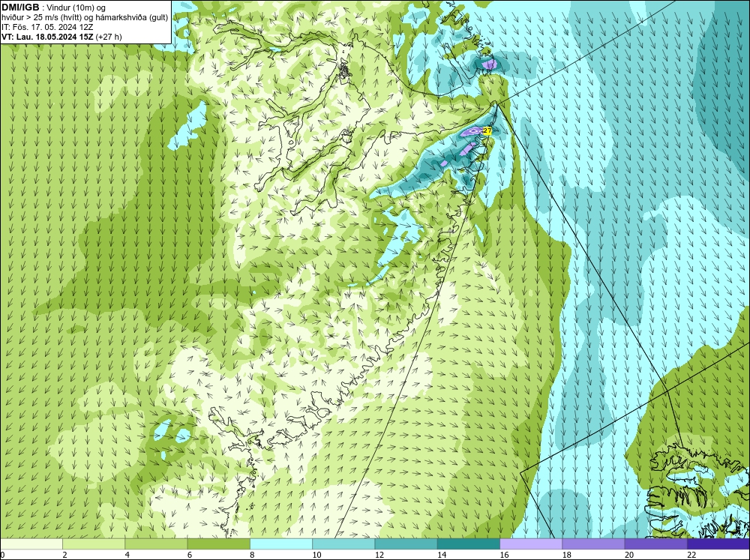Pick the 2–4 m/s light green swatch
The width and height of the screenshot is (750, 560).
[94, 544]
